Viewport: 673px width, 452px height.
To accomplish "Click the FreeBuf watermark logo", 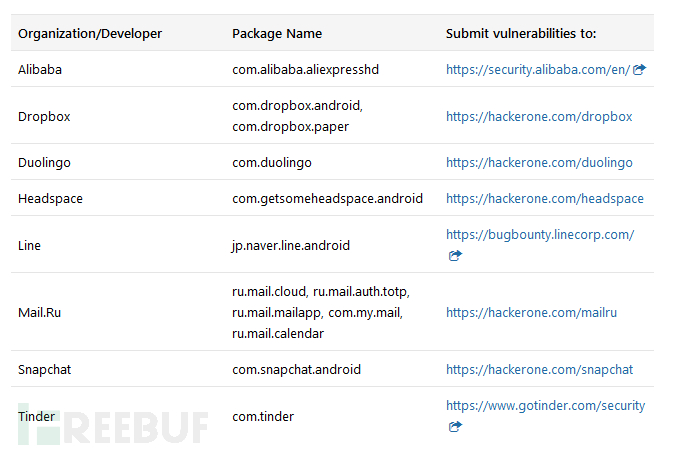I will pos(112,425).
